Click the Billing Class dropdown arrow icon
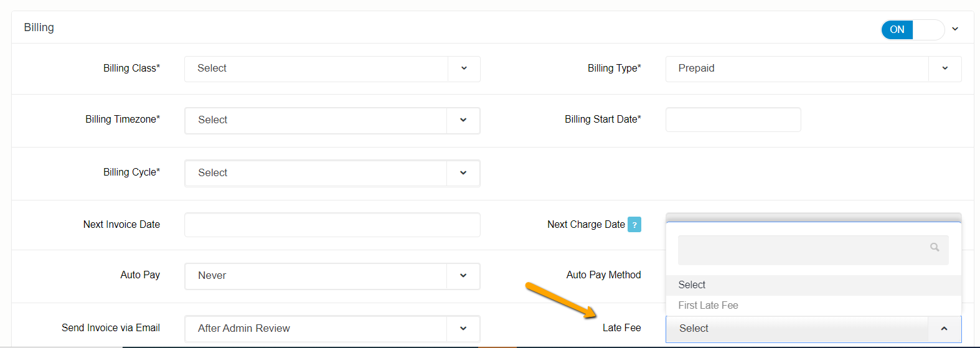 pyautogui.click(x=464, y=68)
